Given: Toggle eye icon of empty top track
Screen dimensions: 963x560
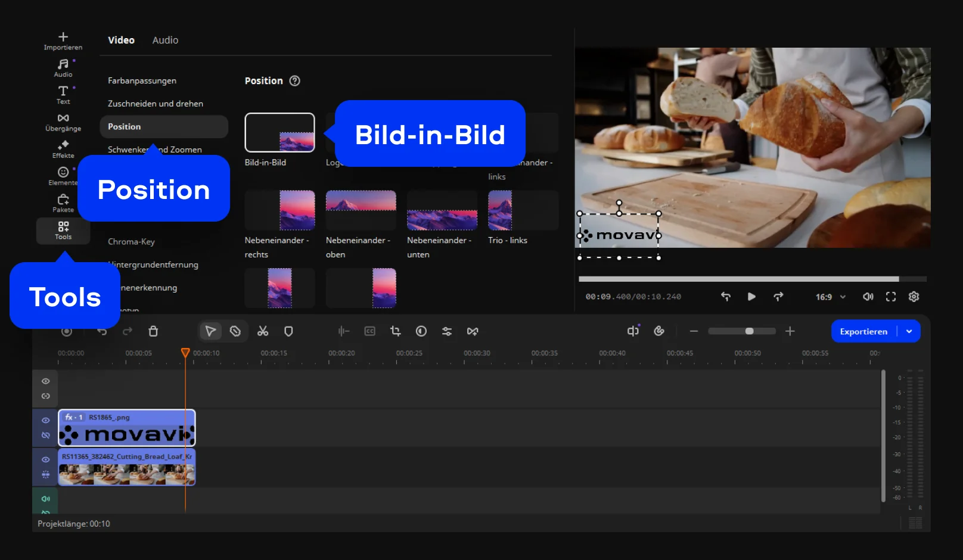Looking at the screenshot, I should (46, 381).
